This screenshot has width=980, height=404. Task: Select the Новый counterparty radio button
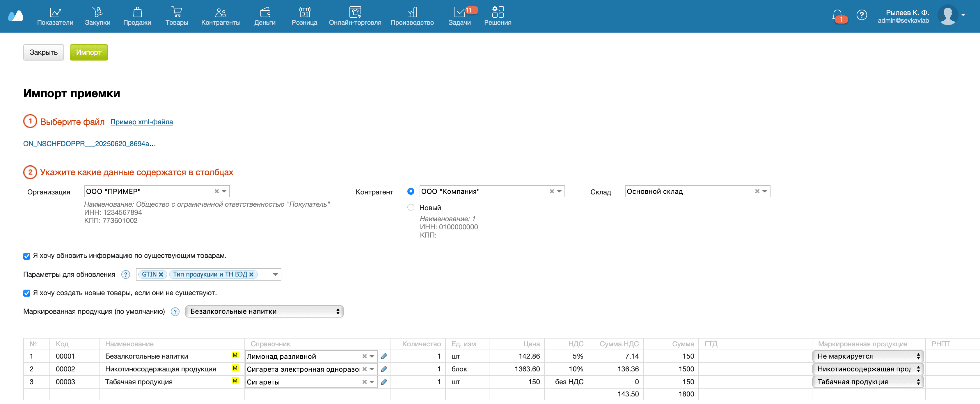[411, 208]
